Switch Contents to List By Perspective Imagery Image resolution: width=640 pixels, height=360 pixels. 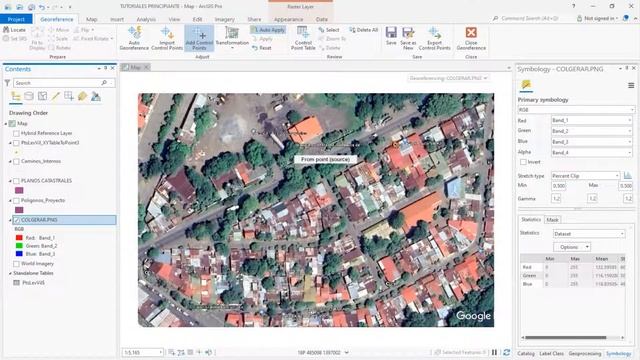(x=96, y=96)
